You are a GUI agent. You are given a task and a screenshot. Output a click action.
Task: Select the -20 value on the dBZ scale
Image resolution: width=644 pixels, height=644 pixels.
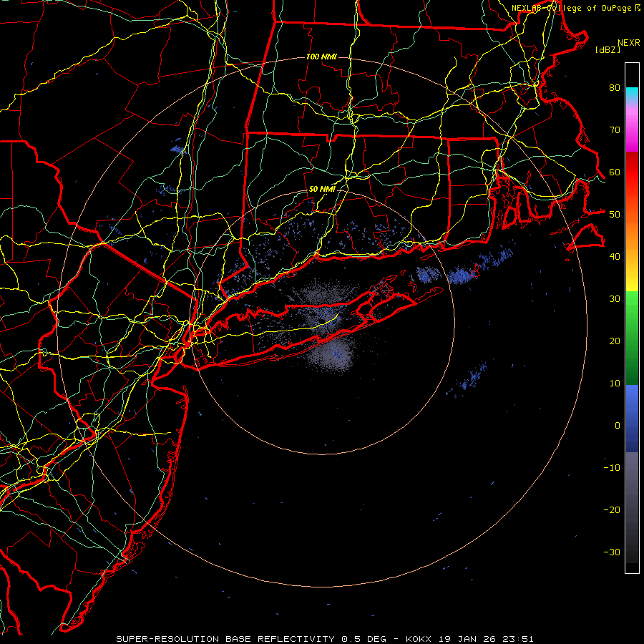coord(612,509)
